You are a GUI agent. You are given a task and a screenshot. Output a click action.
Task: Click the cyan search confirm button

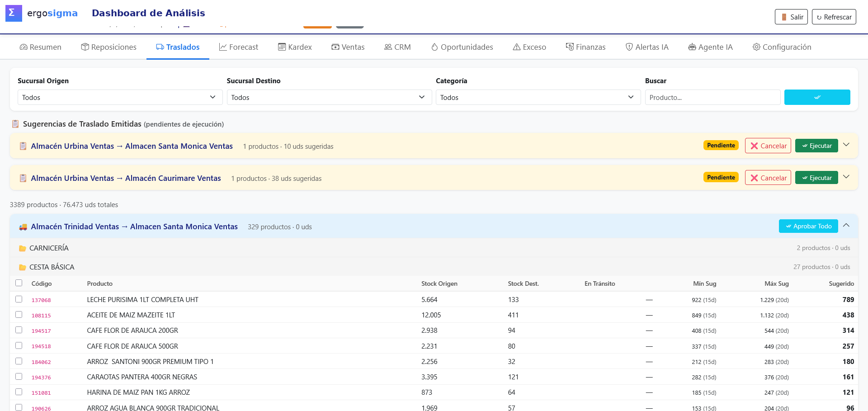pos(817,97)
